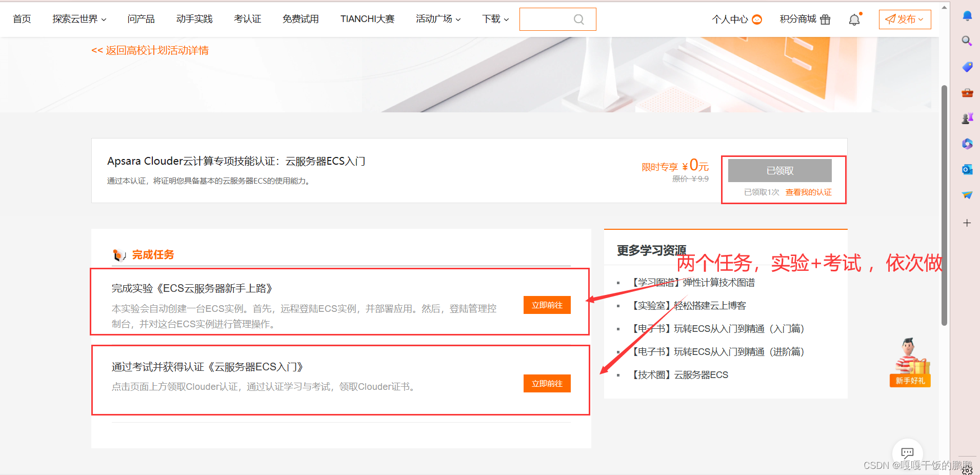The width and height of the screenshot is (980, 475).
Task: Expand the 活动广场 dropdown menu
Action: (x=438, y=19)
